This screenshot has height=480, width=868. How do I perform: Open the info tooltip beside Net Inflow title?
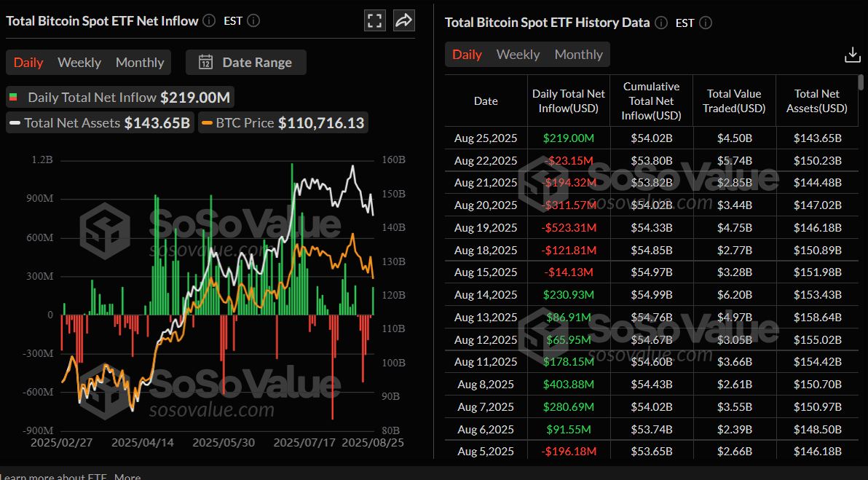coord(208,20)
